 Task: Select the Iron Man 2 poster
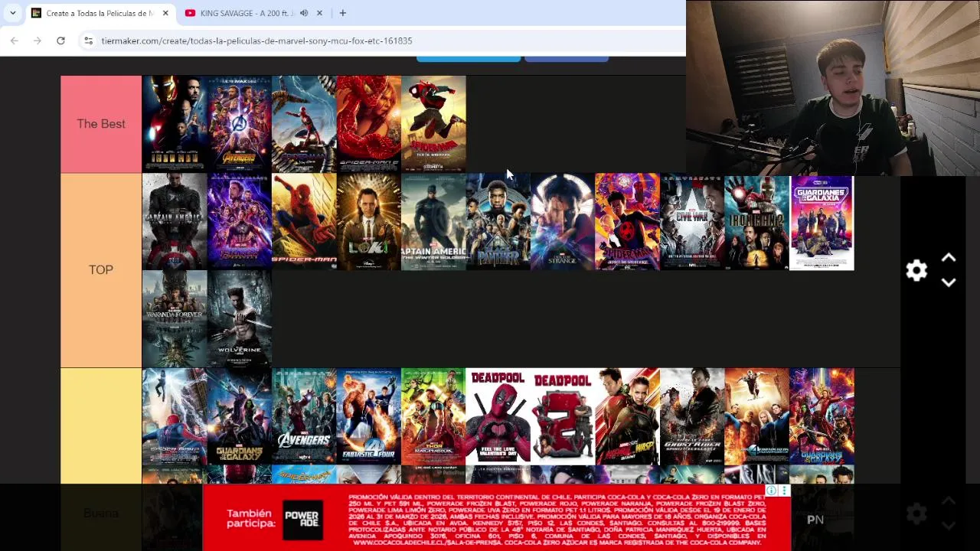756,223
